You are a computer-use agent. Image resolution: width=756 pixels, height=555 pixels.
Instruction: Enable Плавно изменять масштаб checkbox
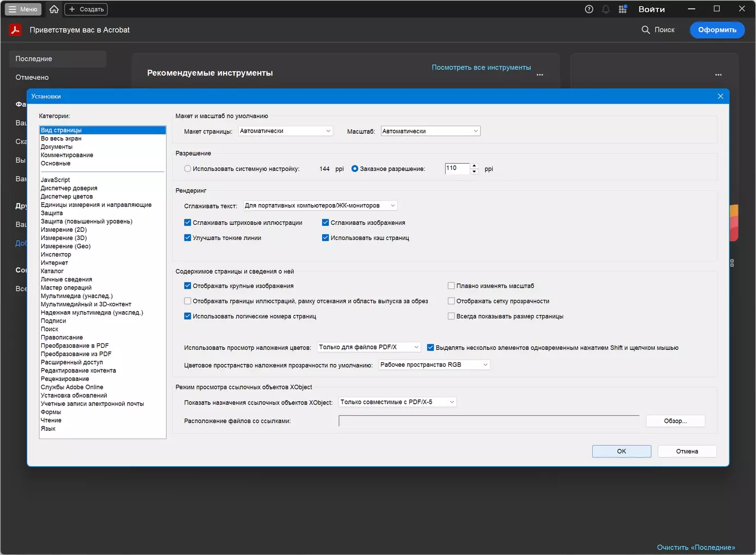click(451, 286)
